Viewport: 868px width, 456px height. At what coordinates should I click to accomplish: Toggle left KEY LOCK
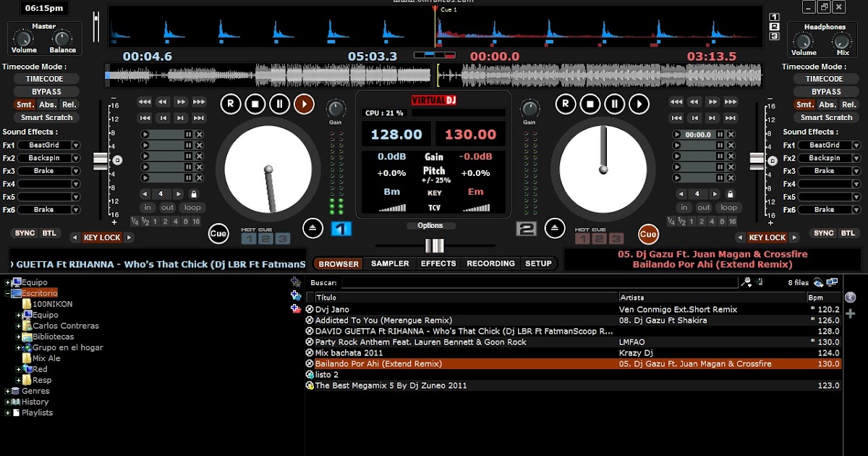pos(102,237)
